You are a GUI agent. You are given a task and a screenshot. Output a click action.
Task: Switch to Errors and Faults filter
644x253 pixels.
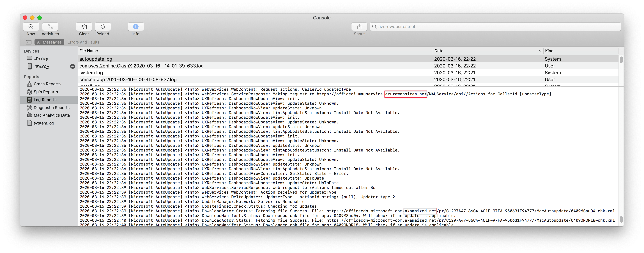(83, 42)
